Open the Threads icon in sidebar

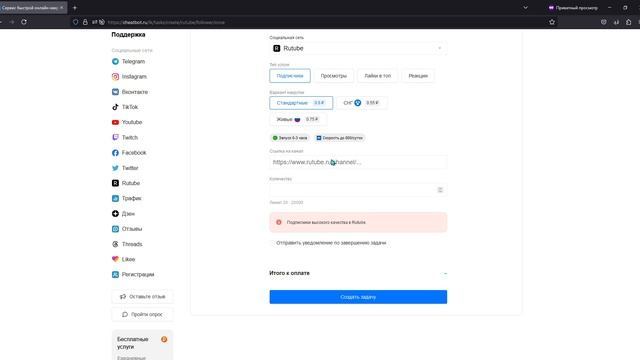(115, 244)
